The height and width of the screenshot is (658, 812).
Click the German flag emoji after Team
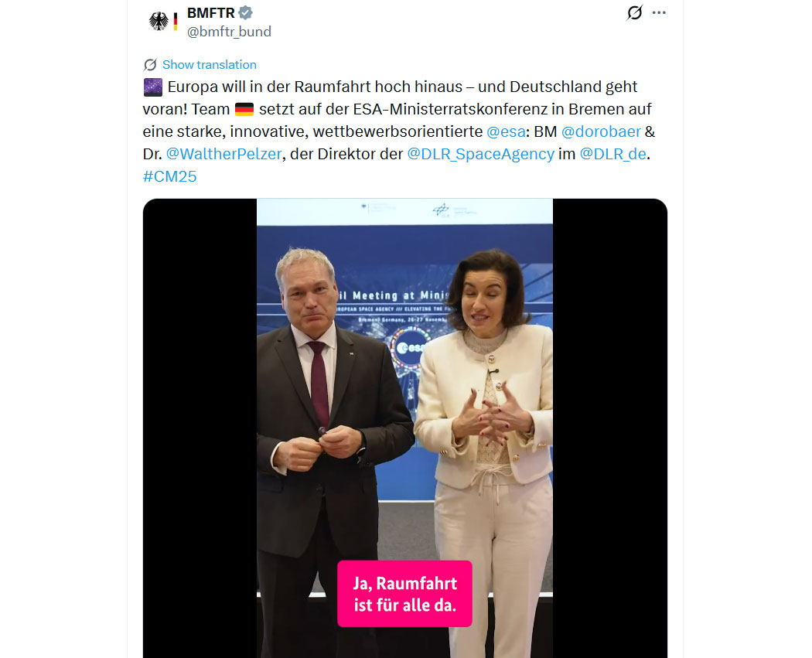click(x=244, y=109)
